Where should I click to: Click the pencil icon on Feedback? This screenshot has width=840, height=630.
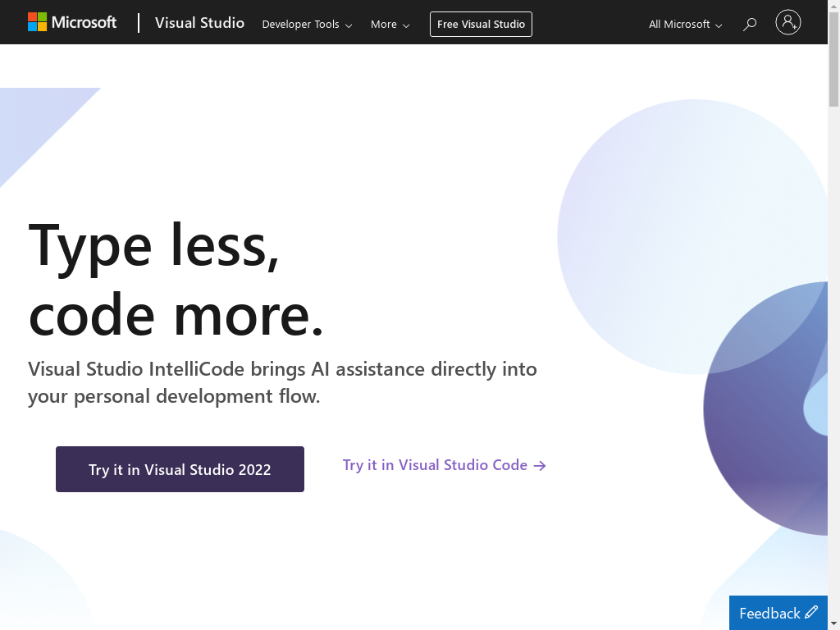pos(811,612)
